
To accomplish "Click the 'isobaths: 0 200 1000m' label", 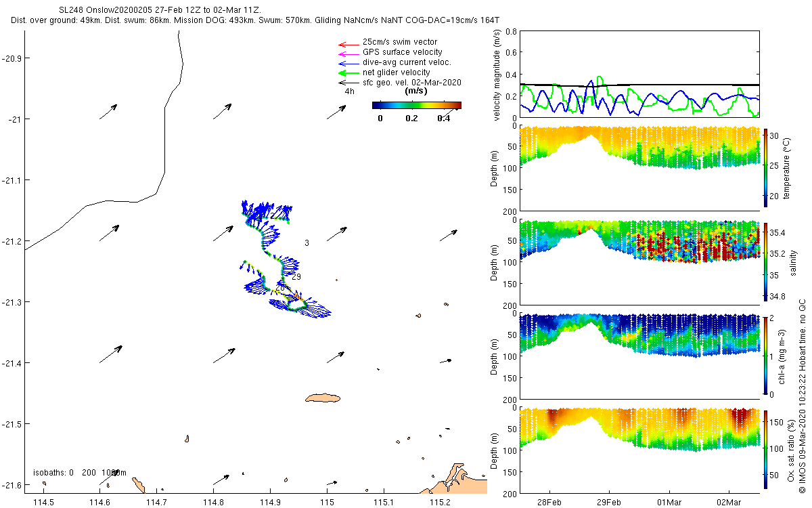I will pos(80,472).
